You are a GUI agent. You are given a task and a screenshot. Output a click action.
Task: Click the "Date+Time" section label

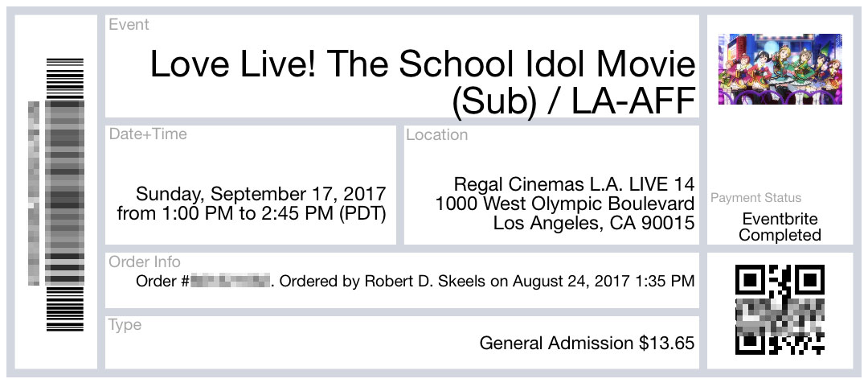148,134
